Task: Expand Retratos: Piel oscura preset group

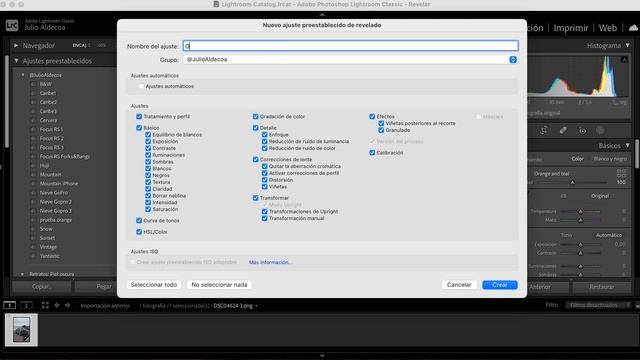Action: (x=22, y=274)
